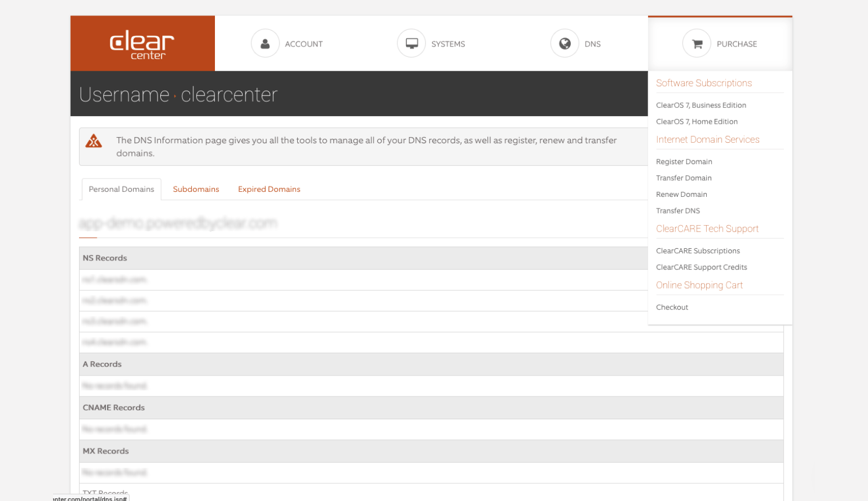Viewport: 868px width, 501px height.
Task: Choose Transfer DNS
Action: pos(678,211)
